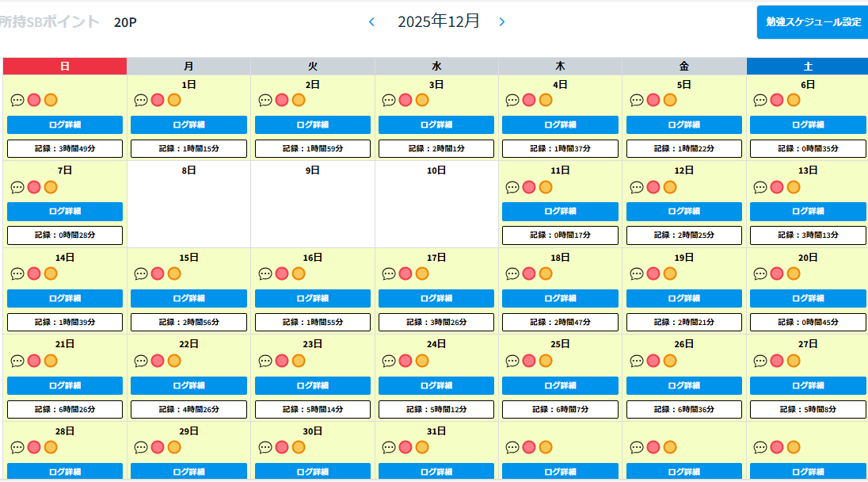Screen dimensions: 868x482
Task: Click the orange circle icon on 11日
Action: coord(546,187)
